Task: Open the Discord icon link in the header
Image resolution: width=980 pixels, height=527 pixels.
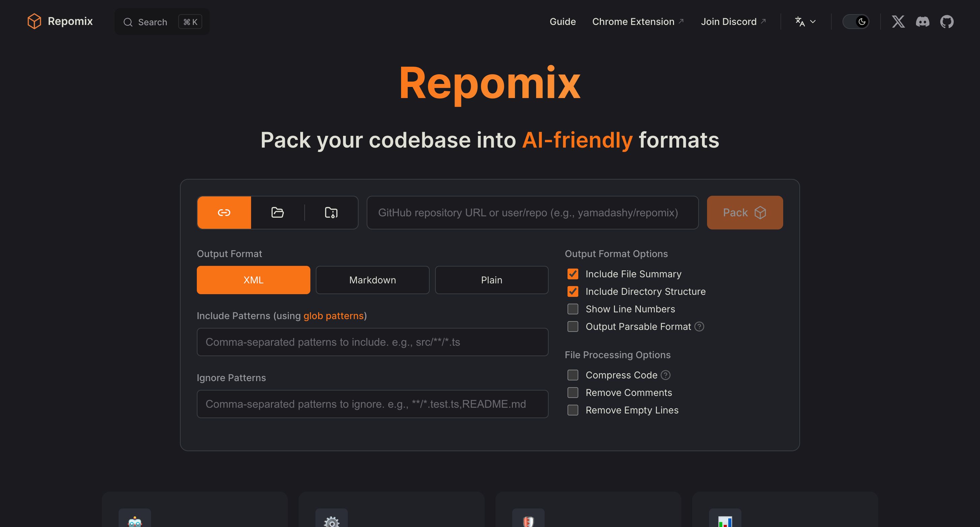Action: tap(923, 22)
